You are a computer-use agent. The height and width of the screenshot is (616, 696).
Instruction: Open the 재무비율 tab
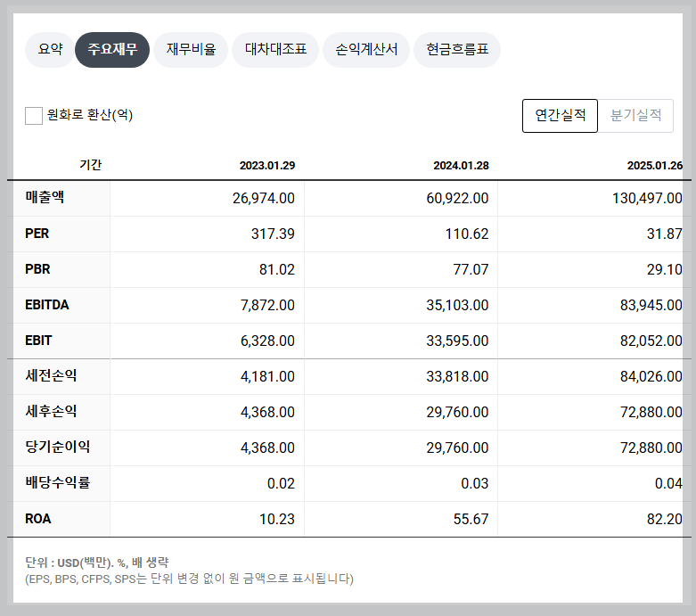191,49
